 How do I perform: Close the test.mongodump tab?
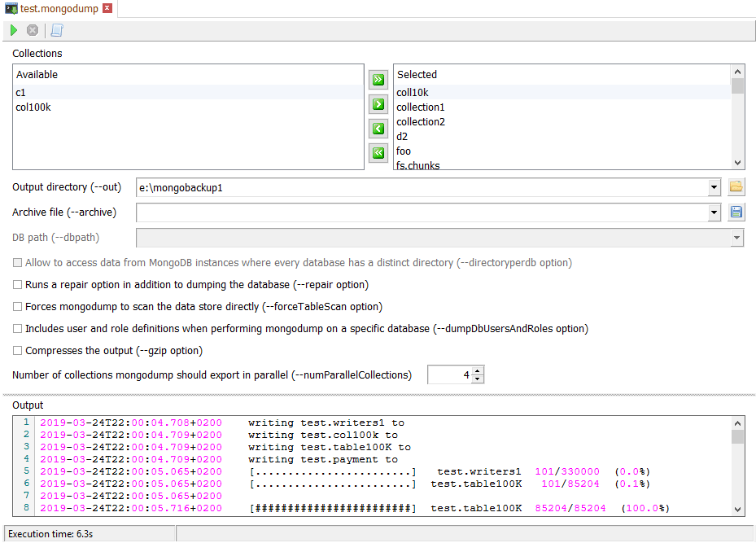click(x=107, y=9)
